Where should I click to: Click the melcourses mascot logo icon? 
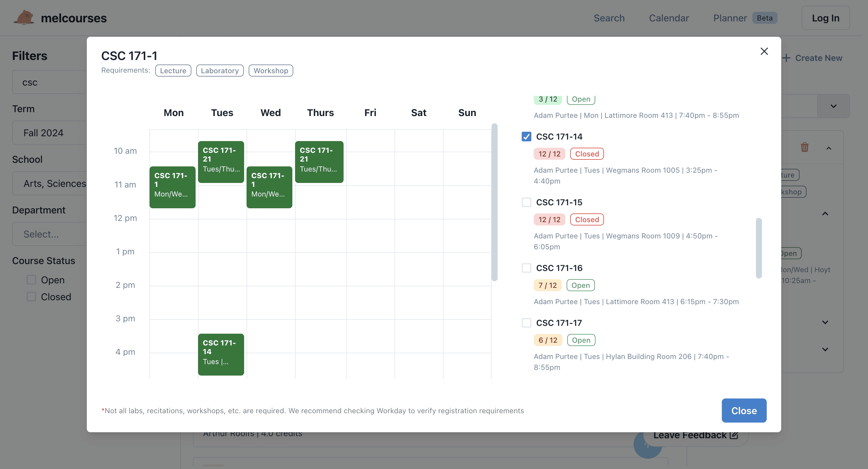point(24,17)
